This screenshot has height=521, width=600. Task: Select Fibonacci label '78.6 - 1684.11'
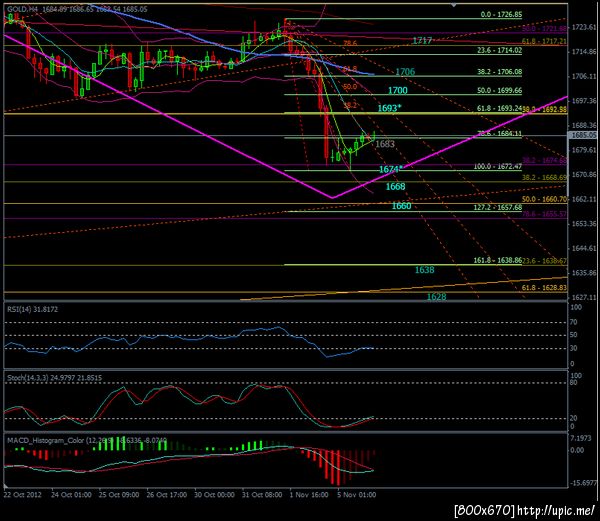[x=499, y=134]
